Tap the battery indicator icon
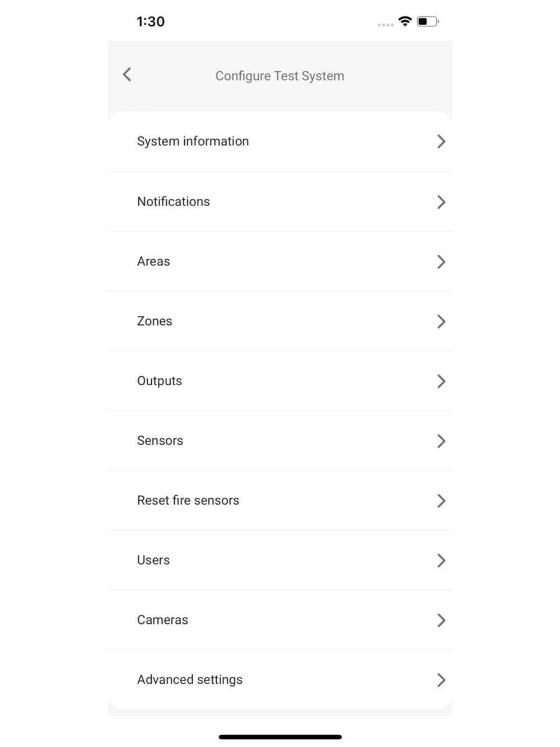Image resolution: width=560 pixels, height=747 pixels. 427,21
